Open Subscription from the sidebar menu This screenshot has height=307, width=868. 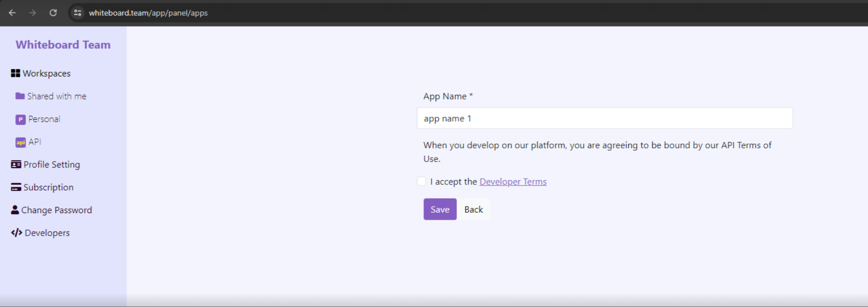(x=48, y=187)
